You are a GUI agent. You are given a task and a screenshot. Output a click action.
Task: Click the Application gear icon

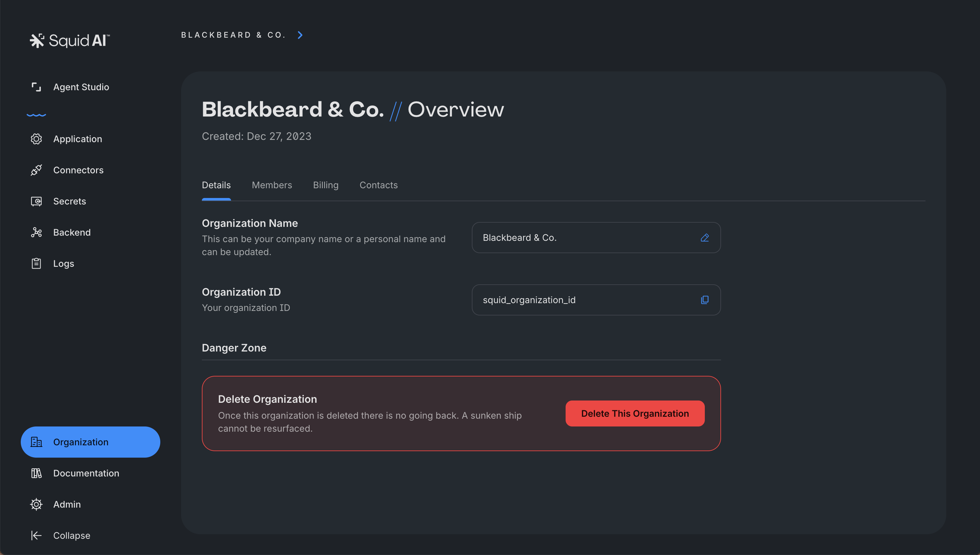(x=36, y=139)
